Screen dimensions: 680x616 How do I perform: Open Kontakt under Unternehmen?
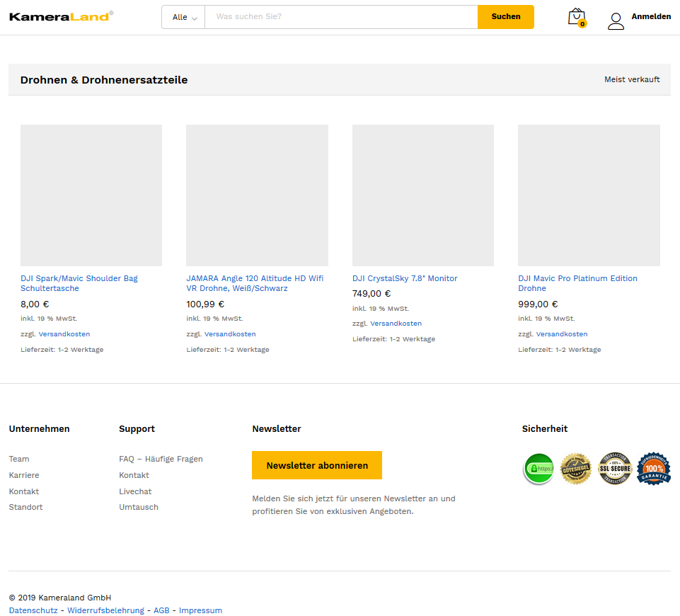click(24, 491)
